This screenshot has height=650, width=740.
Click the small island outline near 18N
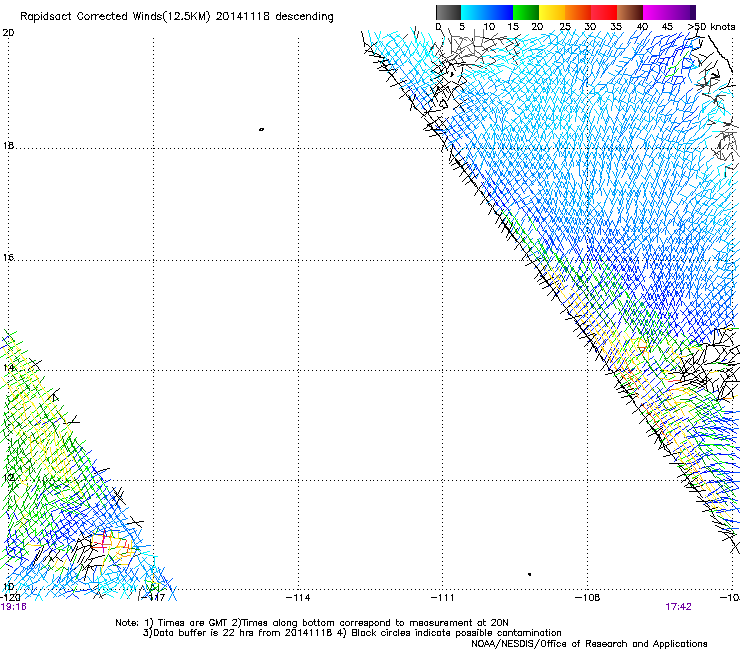pyautogui.click(x=261, y=129)
